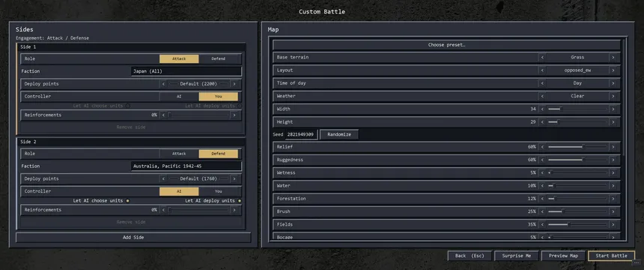644x270 pixels.
Task: Click previous Base terrain arrow
Action: tap(542, 58)
